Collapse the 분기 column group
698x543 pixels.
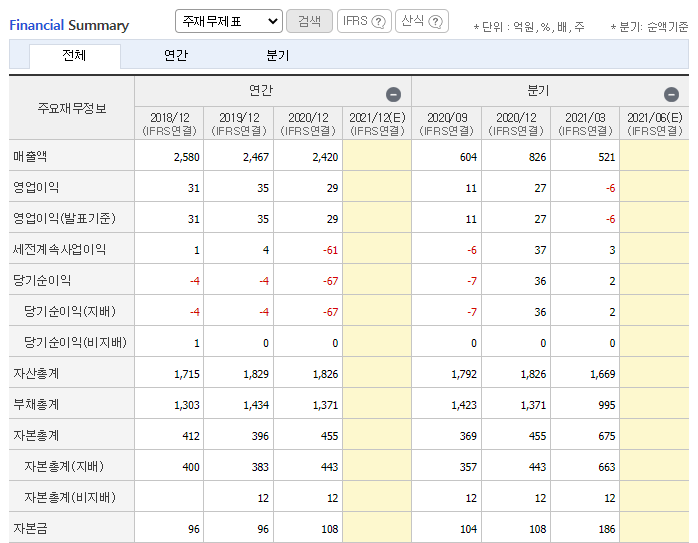[x=671, y=94]
